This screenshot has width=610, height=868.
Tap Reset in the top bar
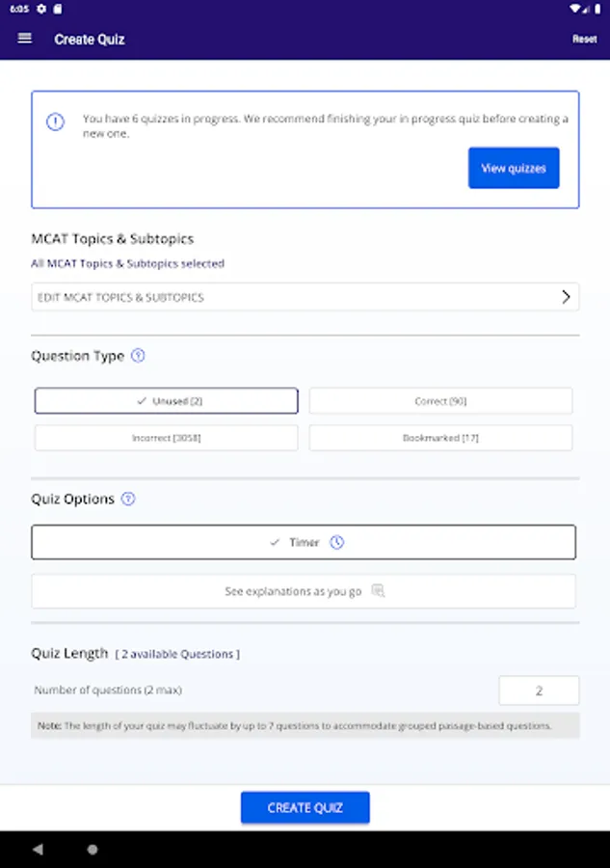(x=584, y=40)
